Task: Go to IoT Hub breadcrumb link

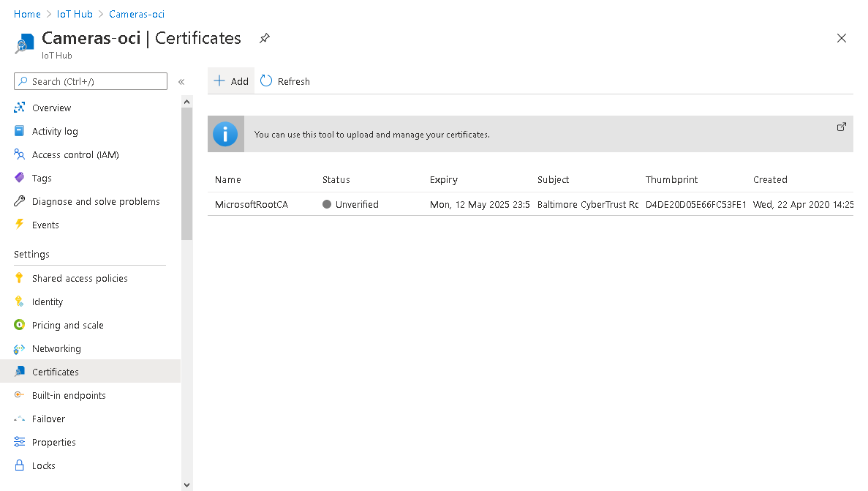Action: (x=75, y=14)
